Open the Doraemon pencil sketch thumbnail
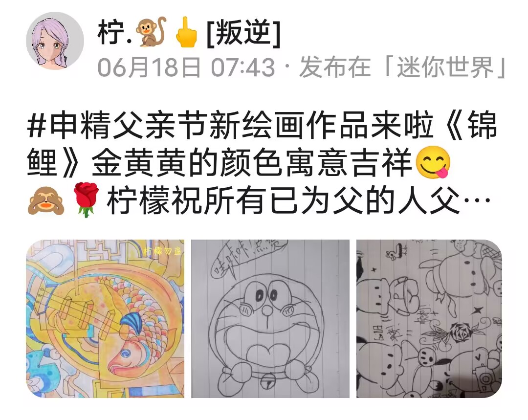 (x=270, y=319)
